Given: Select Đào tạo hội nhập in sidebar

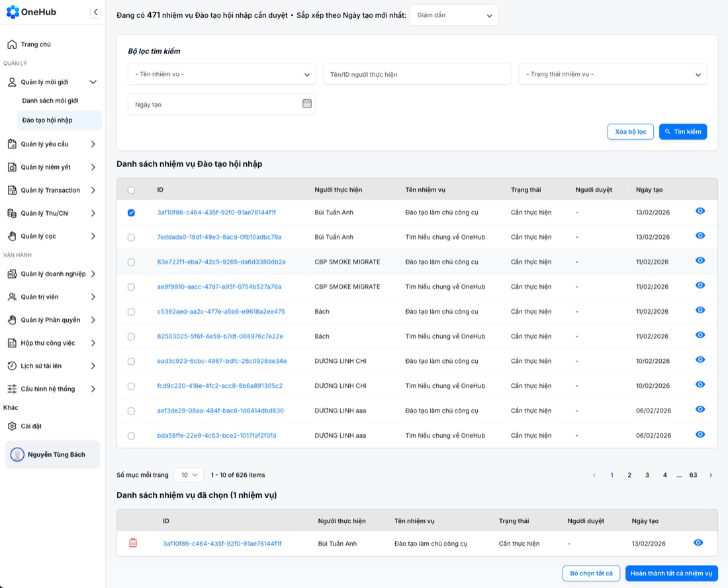Looking at the screenshot, I should tap(60, 121).
